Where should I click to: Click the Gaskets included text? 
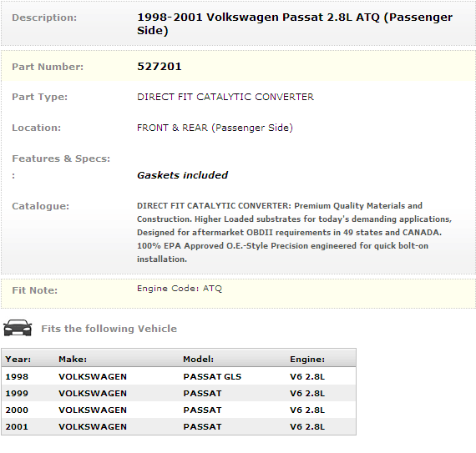pyautogui.click(x=182, y=175)
